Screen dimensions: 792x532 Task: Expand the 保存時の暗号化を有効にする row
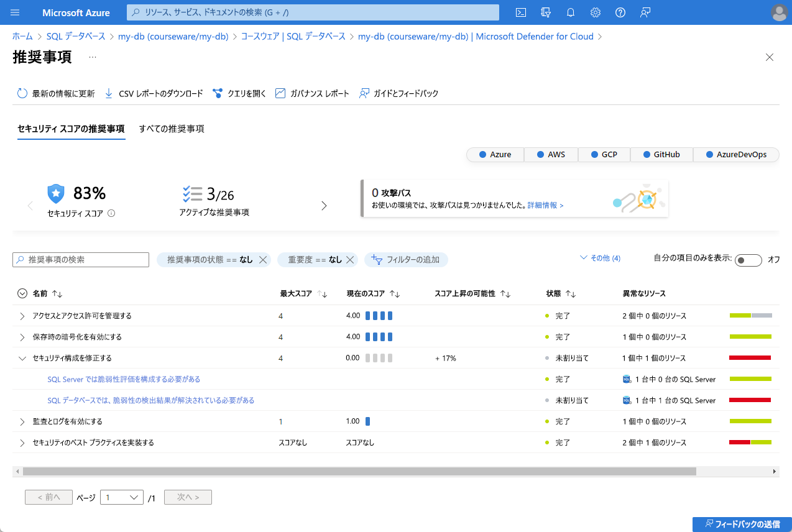22,337
